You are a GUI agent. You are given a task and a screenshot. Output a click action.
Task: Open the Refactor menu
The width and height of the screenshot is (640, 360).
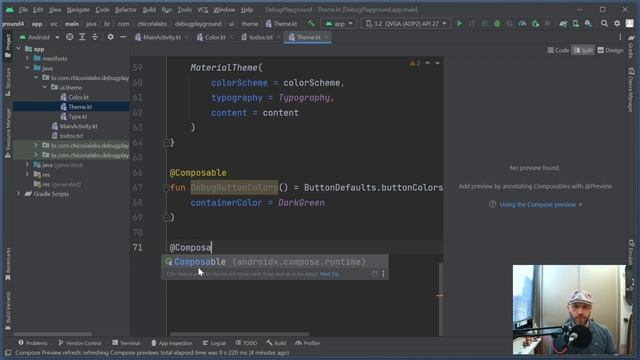[x=126, y=9]
